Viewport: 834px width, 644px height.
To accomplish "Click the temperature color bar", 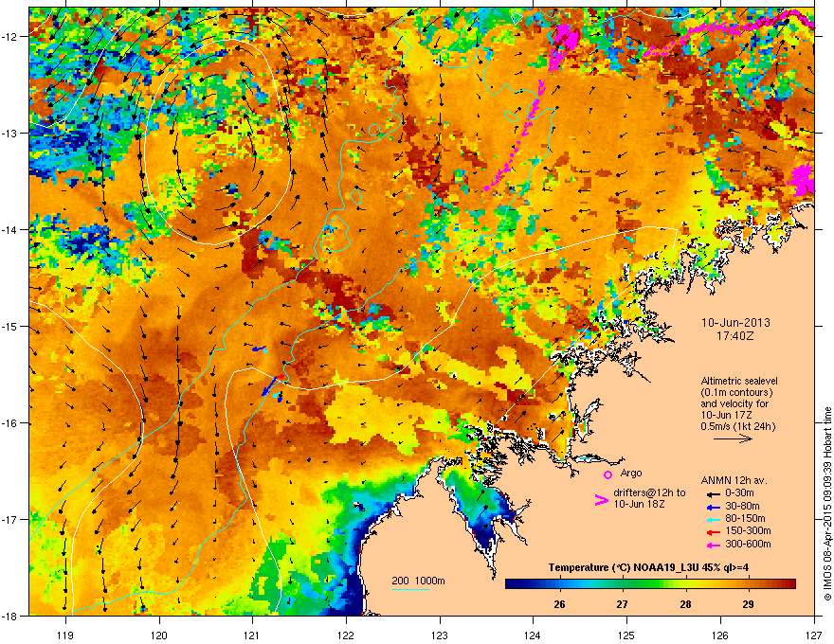I will pyautogui.click(x=650, y=584).
